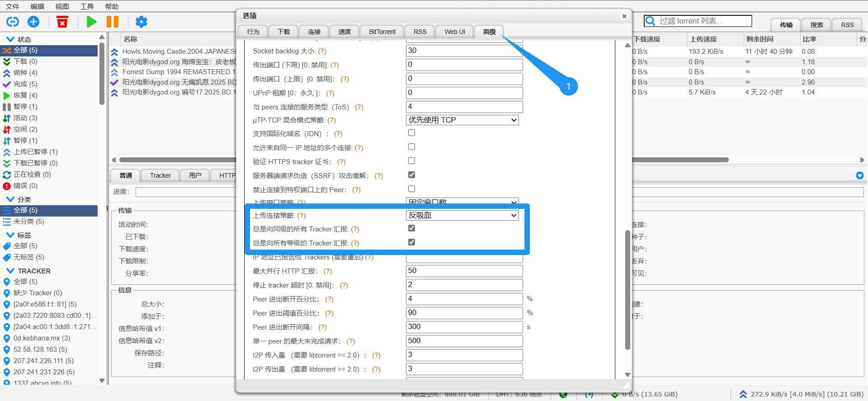Image resolution: width=868 pixels, height=401 pixels.
Task: Open options via the gear icon
Action: [142, 22]
